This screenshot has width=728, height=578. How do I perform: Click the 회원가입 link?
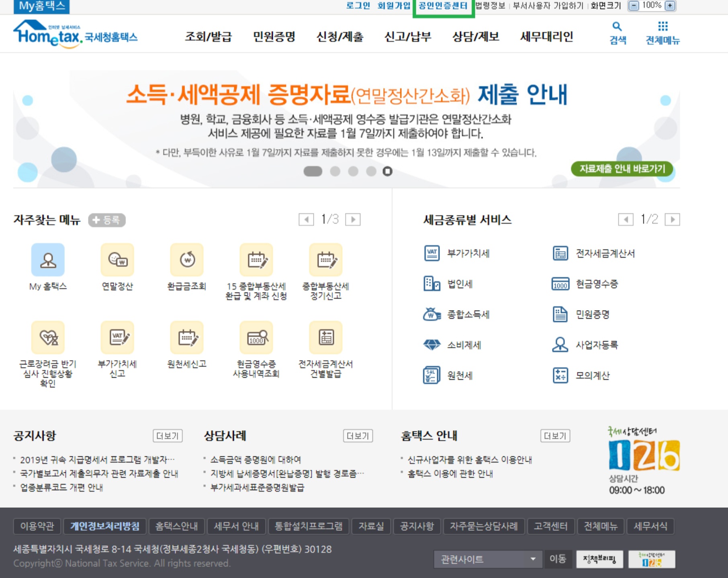[x=394, y=6]
